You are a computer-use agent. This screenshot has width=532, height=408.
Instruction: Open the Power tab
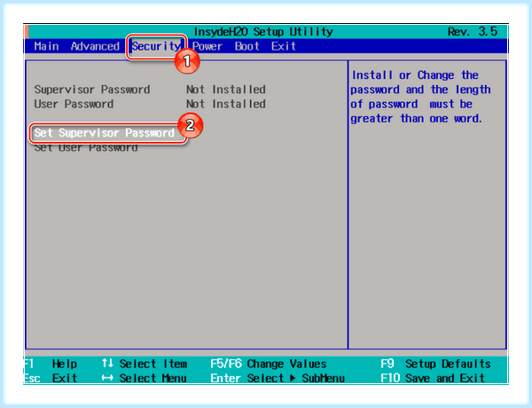(207, 46)
